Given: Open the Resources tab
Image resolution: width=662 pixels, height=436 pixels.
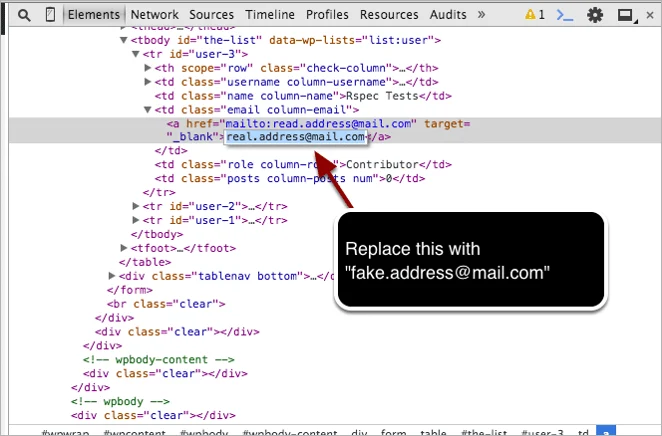Looking at the screenshot, I should click(389, 15).
